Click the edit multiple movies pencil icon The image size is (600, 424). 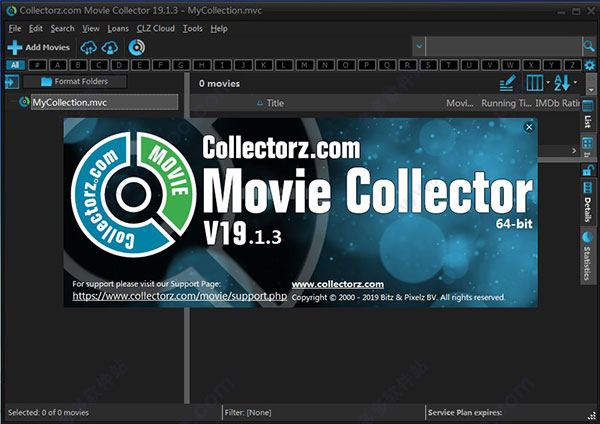507,83
